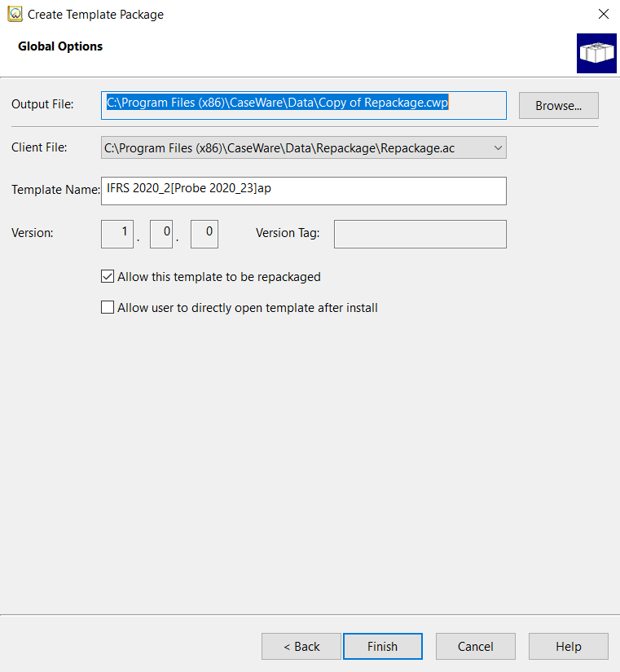Click the Output File path field

tap(304, 105)
